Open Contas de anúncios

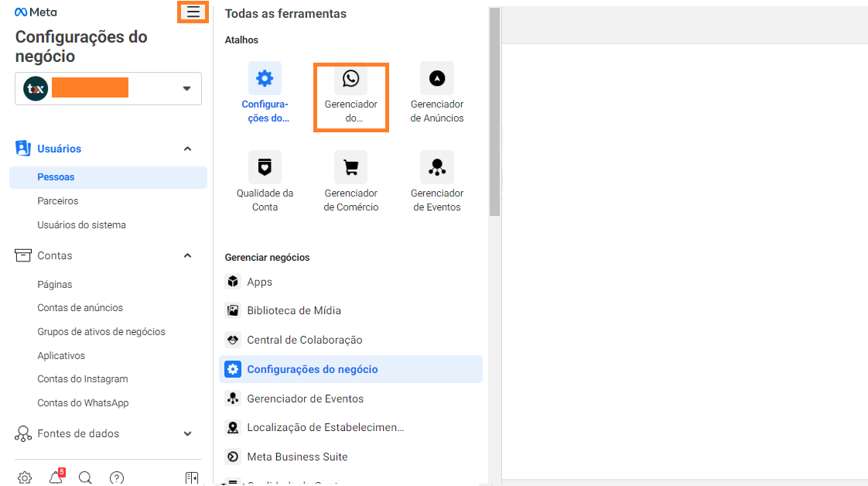click(80, 308)
